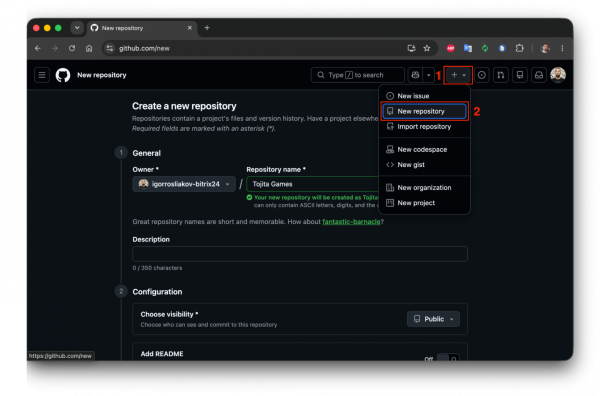Go to the GitHub home logo
600x396 pixels.
[x=63, y=75]
